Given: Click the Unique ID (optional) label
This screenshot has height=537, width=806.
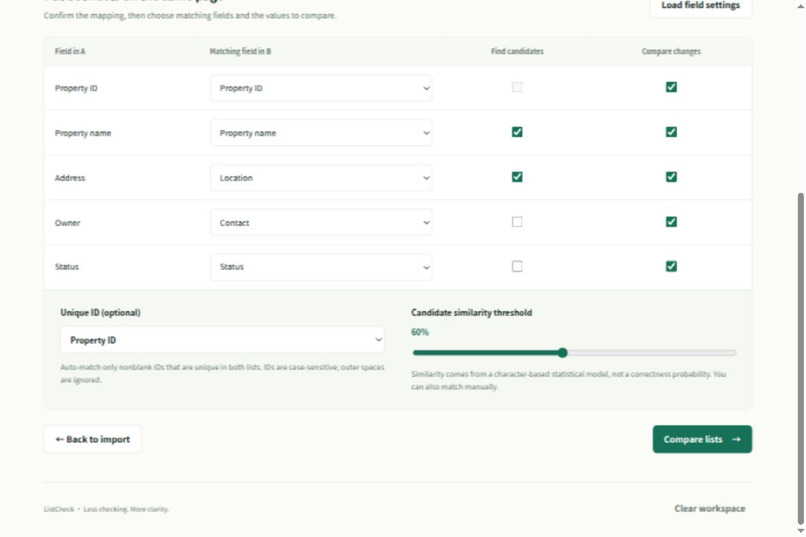Looking at the screenshot, I should [100, 312].
